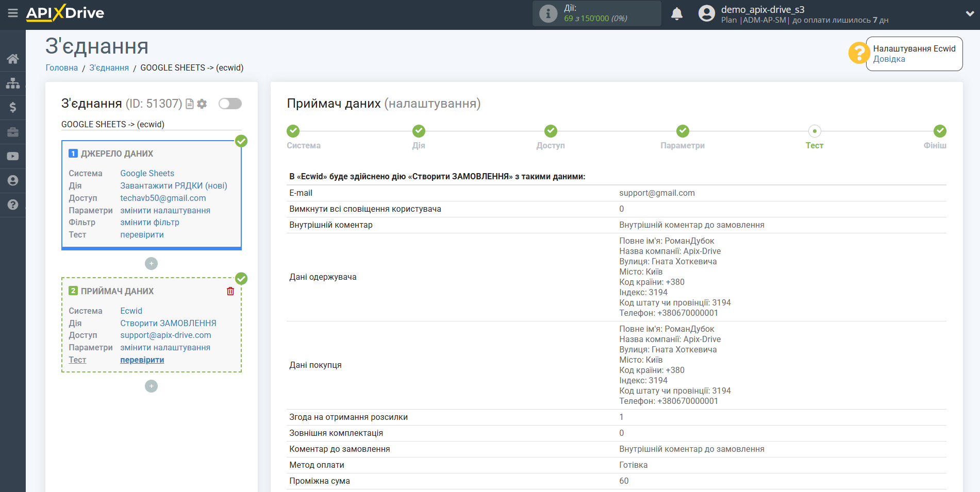The width and height of the screenshot is (980, 492).
Task: Go to Головна breadcrumb
Action: tap(62, 68)
